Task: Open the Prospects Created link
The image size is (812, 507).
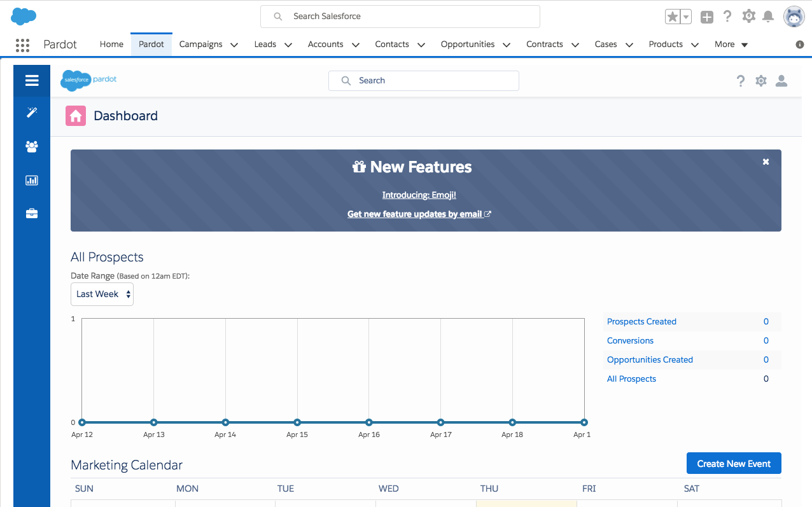Action: click(641, 321)
